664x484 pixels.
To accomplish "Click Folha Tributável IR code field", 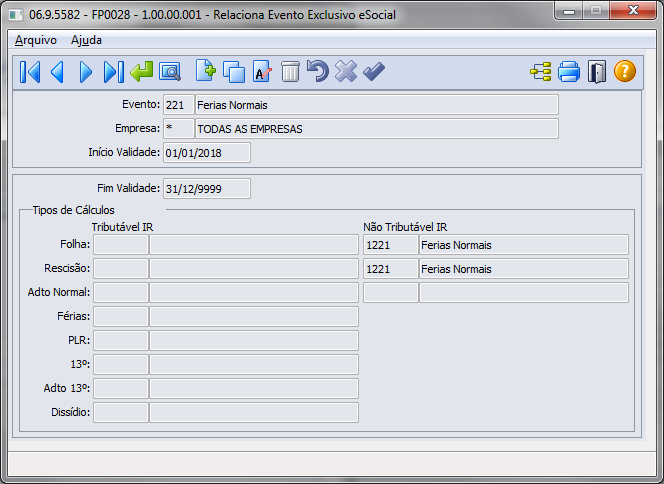I will tap(121, 245).
